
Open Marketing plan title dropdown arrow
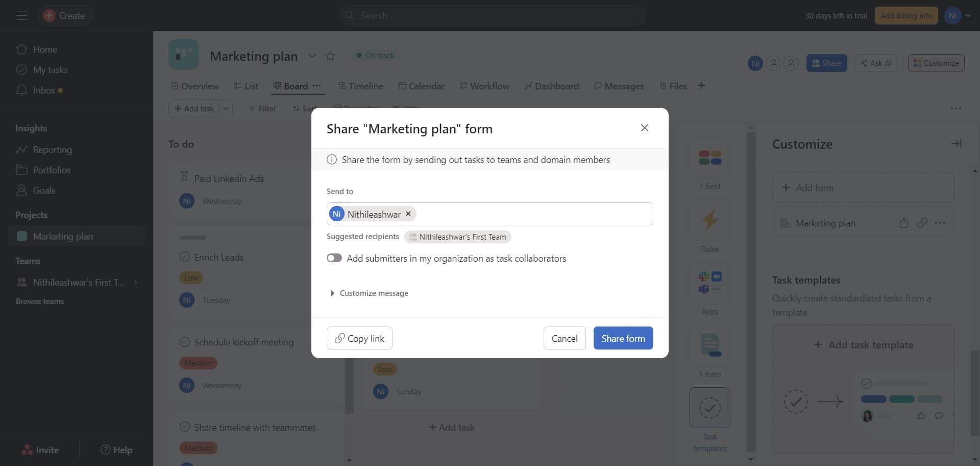[x=312, y=56]
